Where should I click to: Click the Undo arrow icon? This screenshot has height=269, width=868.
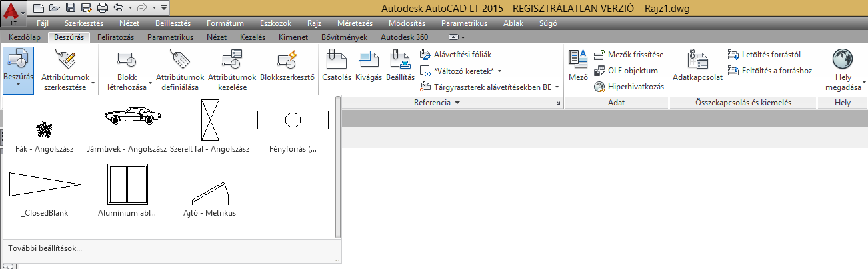click(x=119, y=9)
